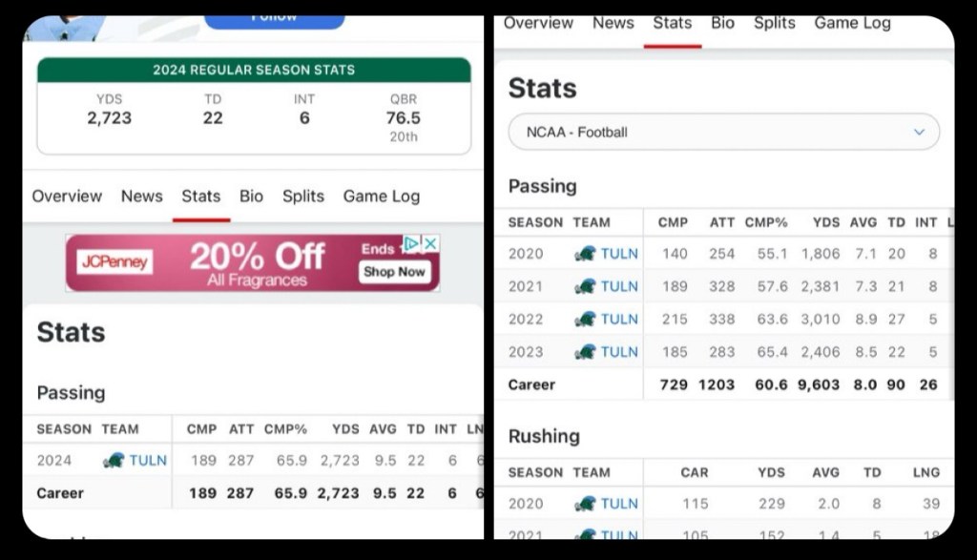The image size is (977, 560).
Task: Click the Tulane logo in the 2020 passing row
Action: pos(585,254)
